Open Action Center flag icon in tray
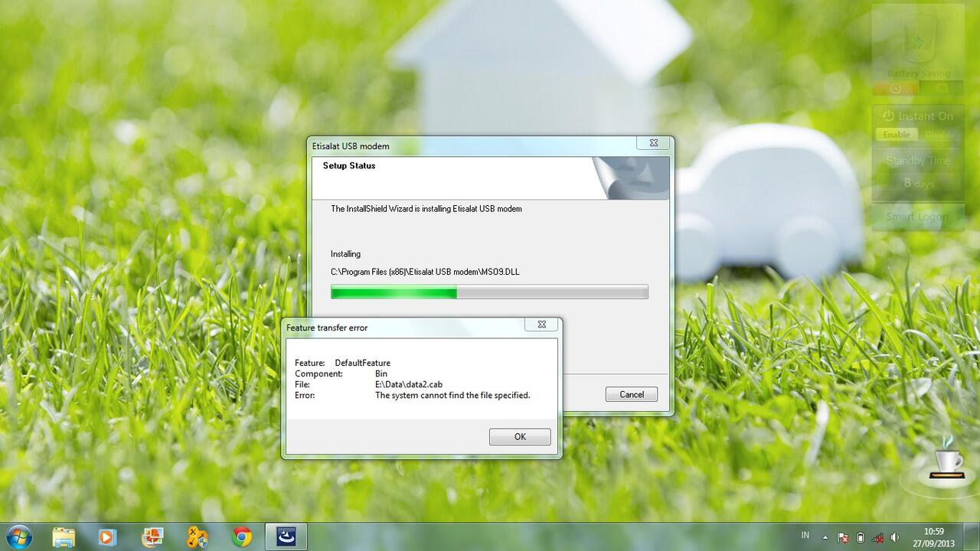 pos(842,537)
